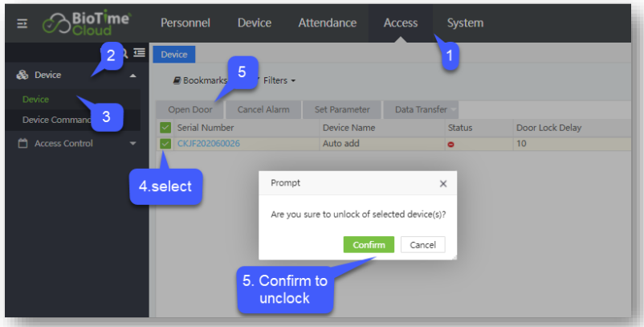Uncheck the CKJF202060026 row checkbox
This screenshot has height=327, width=644.
point(165,144)
